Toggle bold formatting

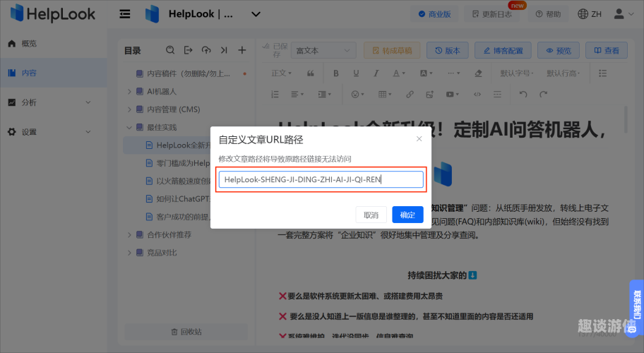tap(336, 73)
